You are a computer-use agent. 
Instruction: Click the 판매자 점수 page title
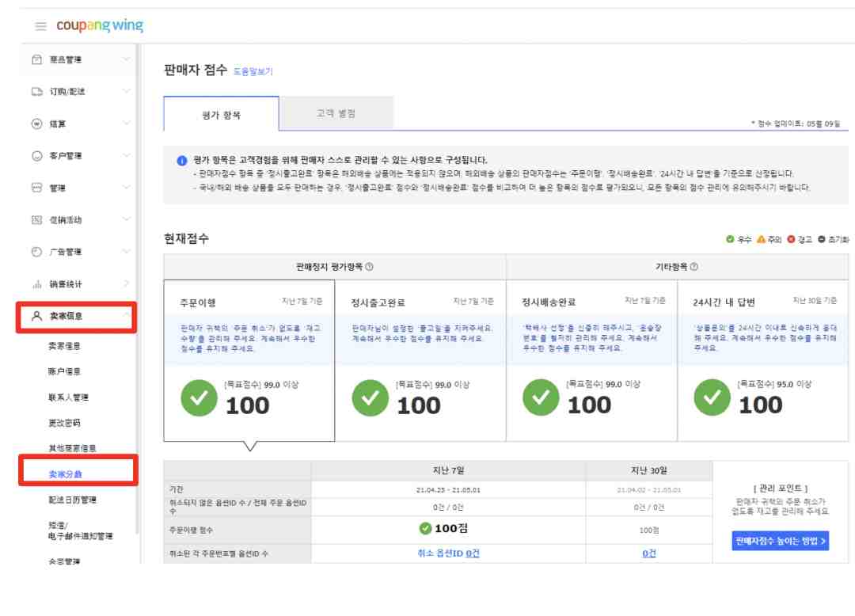pyautogui.click(x=196, y=70)
